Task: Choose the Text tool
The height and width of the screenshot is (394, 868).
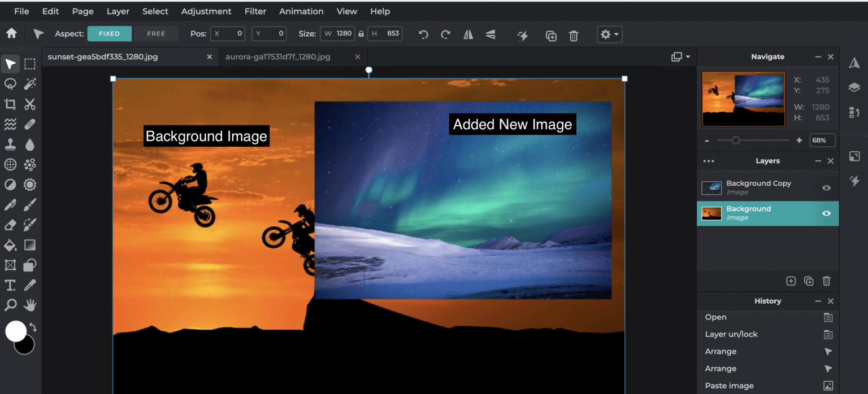Action: pyautogui.click(x=10, y=285)
